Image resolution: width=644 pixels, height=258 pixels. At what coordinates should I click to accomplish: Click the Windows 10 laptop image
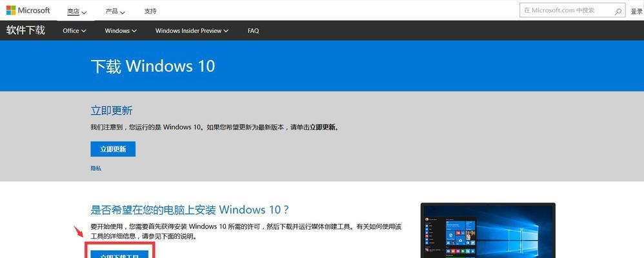coord(488,230)
